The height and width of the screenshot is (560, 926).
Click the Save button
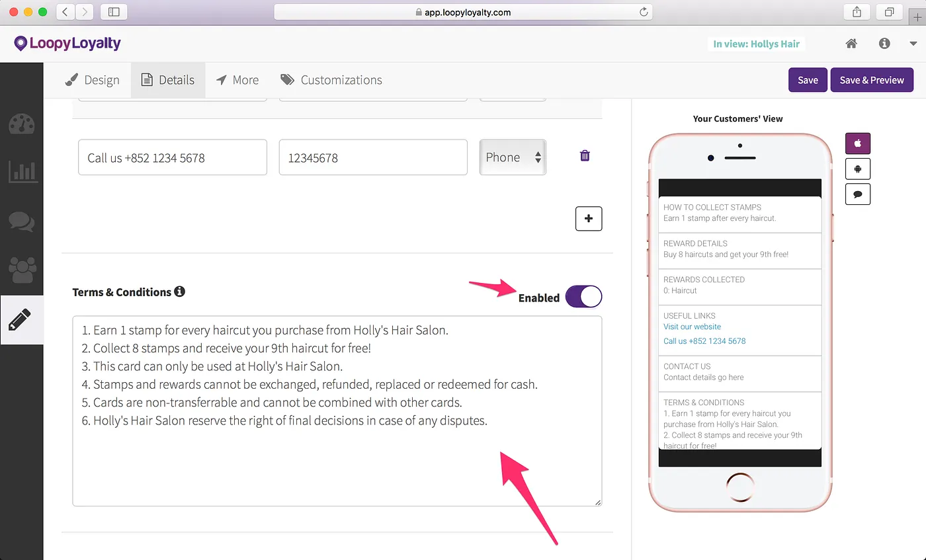point(808,80)
